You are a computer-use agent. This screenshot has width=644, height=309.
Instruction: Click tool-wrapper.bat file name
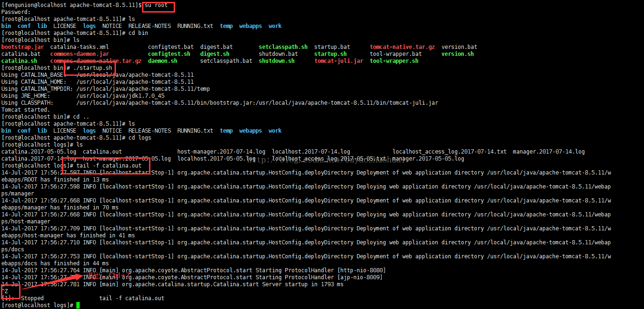[x=396, y=54]
